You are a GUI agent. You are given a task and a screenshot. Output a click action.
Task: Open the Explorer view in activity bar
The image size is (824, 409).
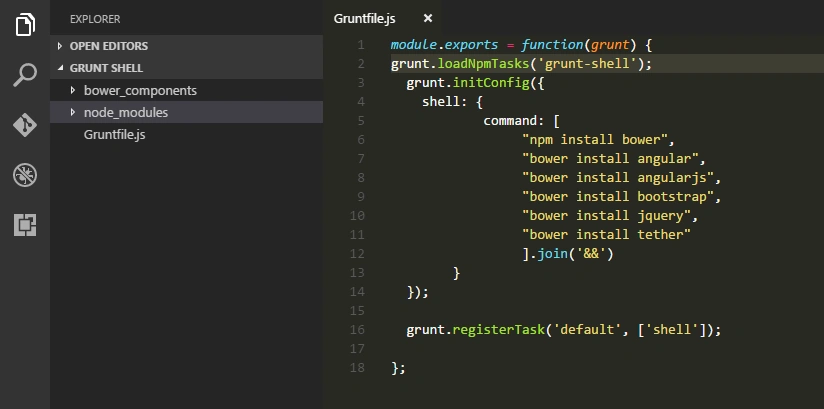click(x=25, y=25)
